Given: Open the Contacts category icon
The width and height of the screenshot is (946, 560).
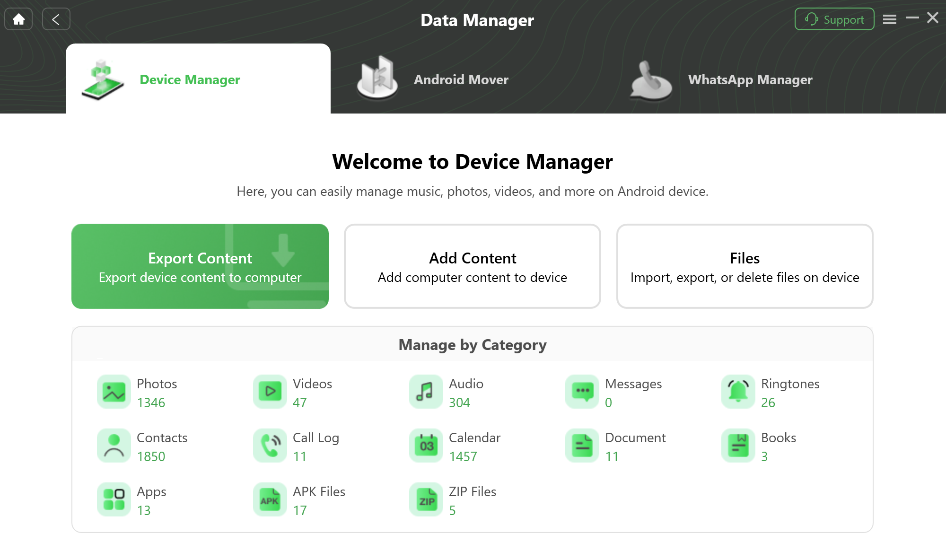Looking at the screenshot, I should pyautogui.click(x=113, y=446).
